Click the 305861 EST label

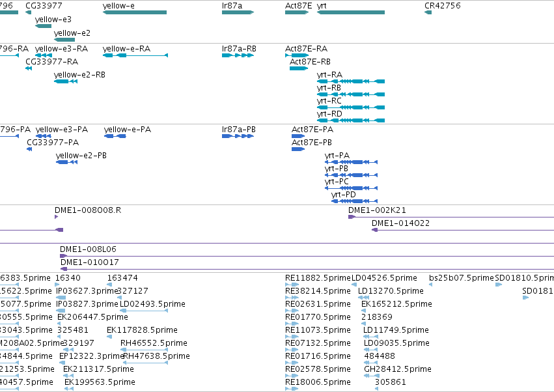point(391,383)
